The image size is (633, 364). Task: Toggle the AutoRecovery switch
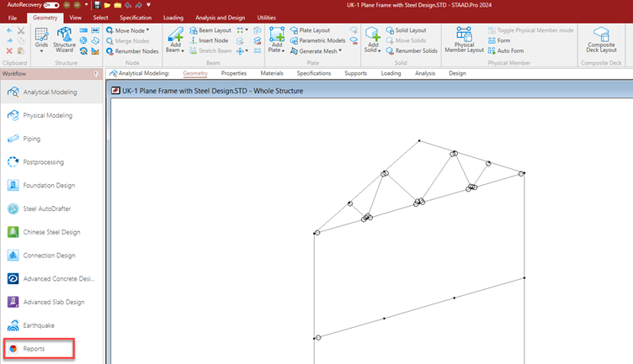point(51,5)
